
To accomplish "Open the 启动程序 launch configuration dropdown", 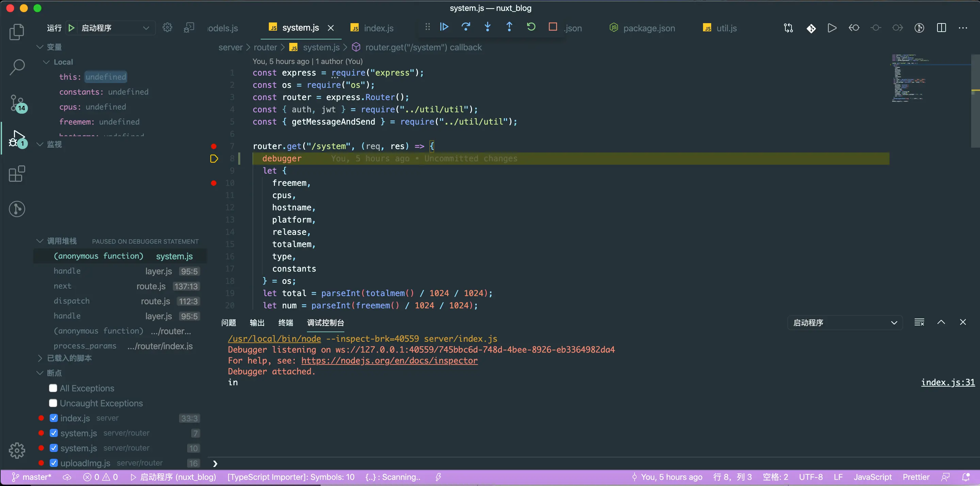I will pos(114,28).
